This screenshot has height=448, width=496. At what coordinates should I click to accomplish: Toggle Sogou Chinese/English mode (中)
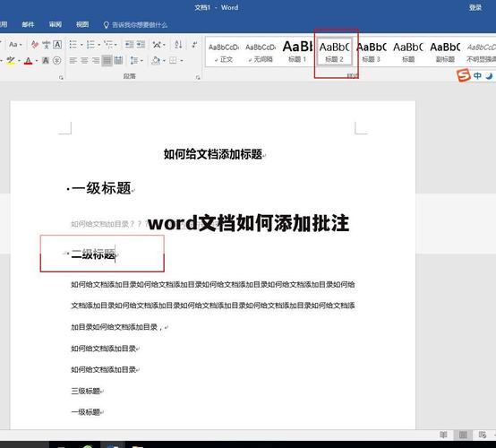coord(477,75)
